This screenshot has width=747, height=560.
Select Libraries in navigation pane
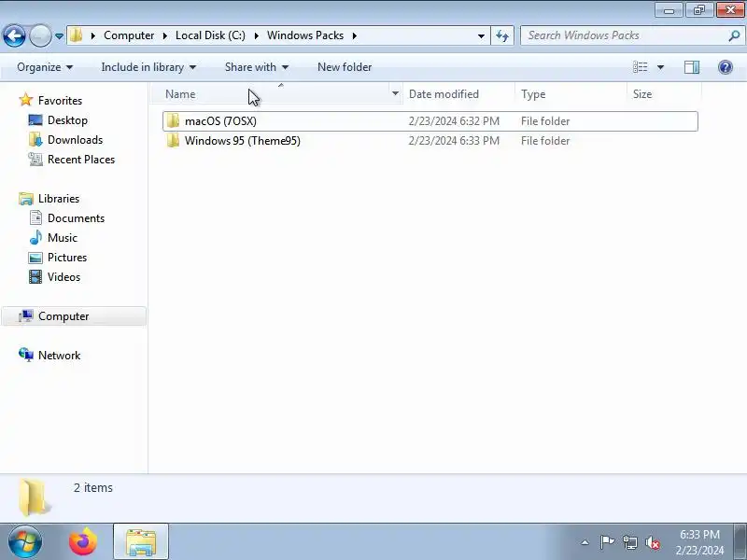pos(59,199)
